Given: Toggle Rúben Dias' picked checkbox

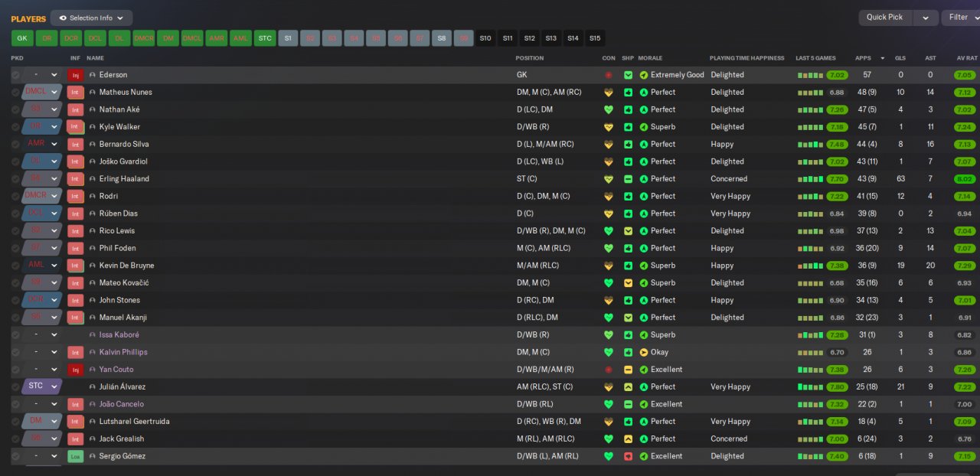Looking at the screenshot, I should click(x=15, y=214).
